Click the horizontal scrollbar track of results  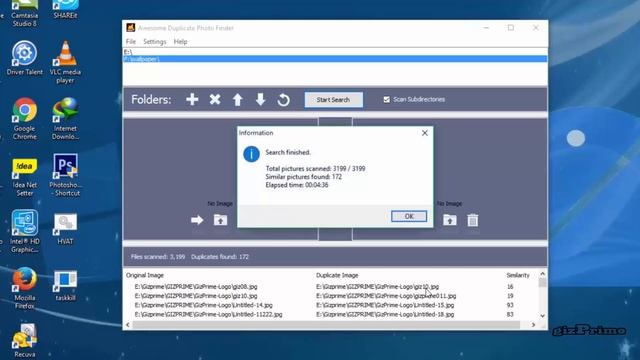(x=327, y=325)
